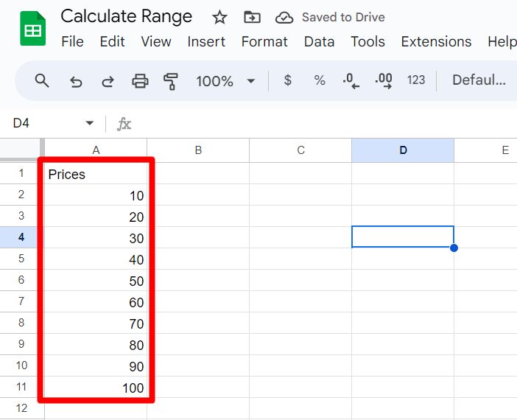The height and width of the screenshot is (420, 517).
Task: Click the blue fill handle on D4
Action: pyautogui.click(x=454, y=248)
